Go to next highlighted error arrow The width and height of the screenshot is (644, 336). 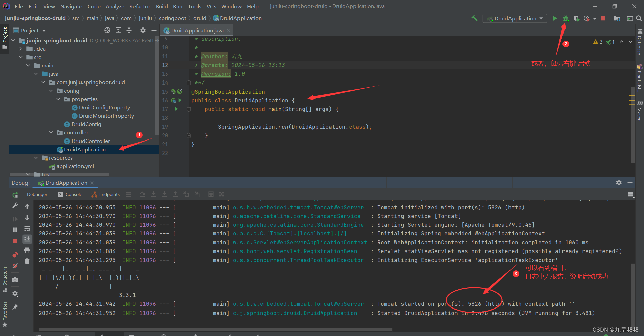(630, 42)
